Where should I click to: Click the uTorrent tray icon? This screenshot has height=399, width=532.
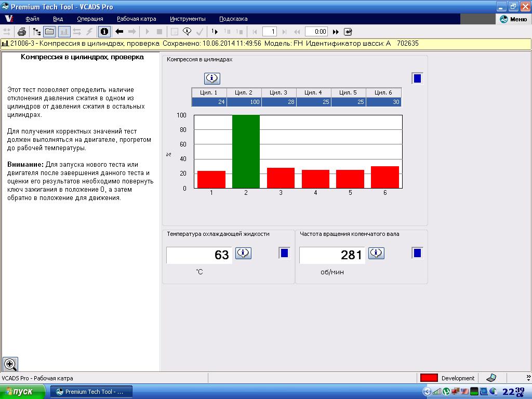446,392
